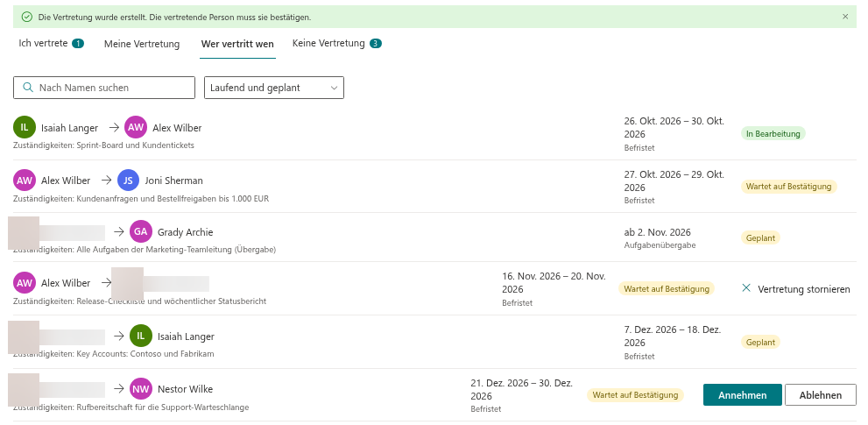Click the X icon beside Vertretung stornieren
868x425 pixels.
746,288
